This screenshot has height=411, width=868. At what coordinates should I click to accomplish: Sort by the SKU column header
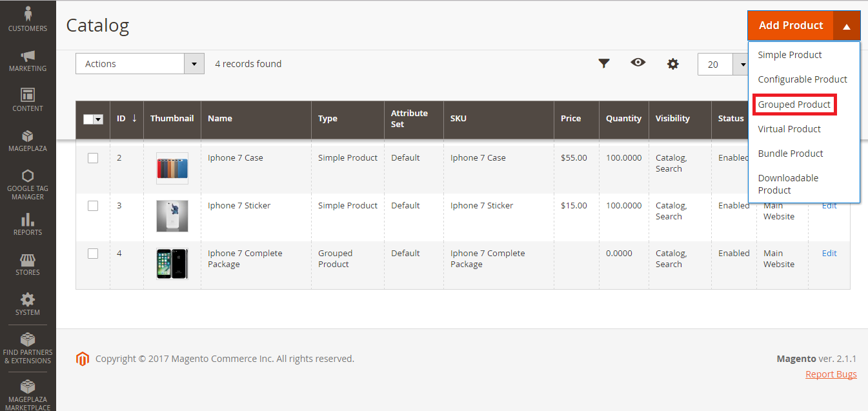tap(499, 119)
